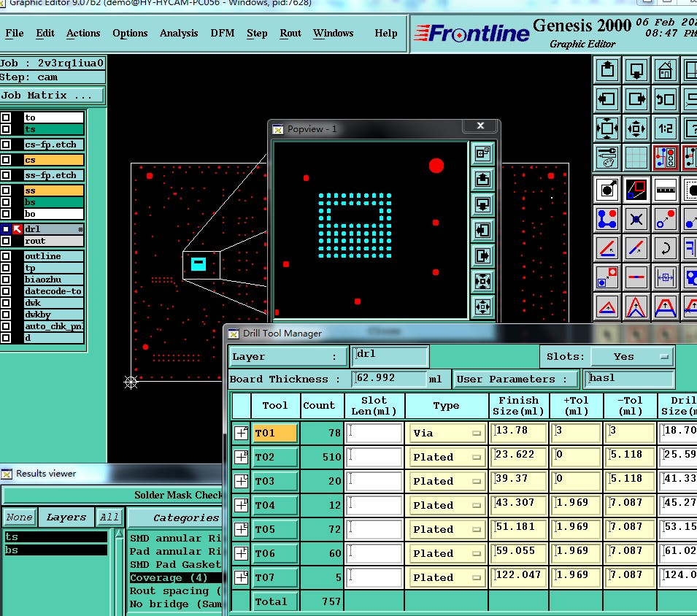Select the copy square blue-to-red icon
The height and width of the screenshot is (616, 697).
pos(607,277)
